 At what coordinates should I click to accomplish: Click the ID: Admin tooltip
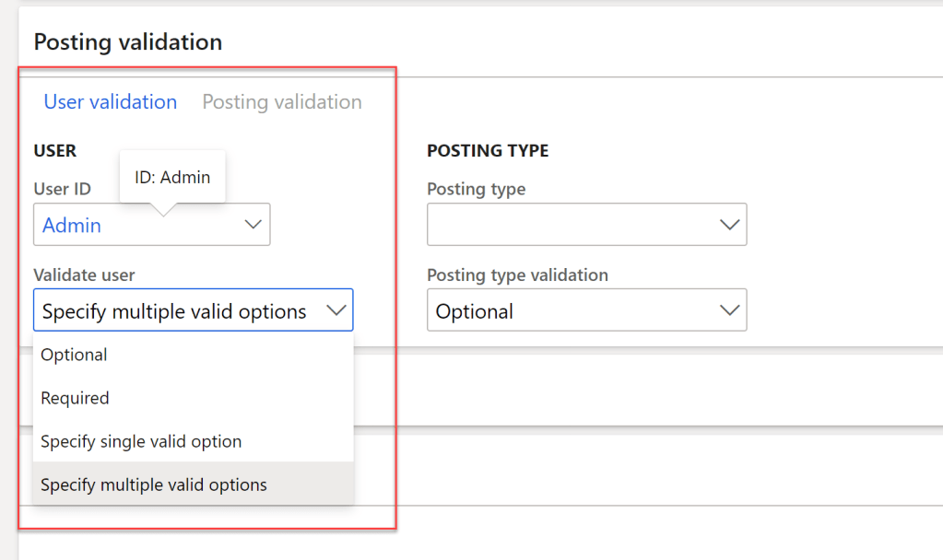[172, 177]
